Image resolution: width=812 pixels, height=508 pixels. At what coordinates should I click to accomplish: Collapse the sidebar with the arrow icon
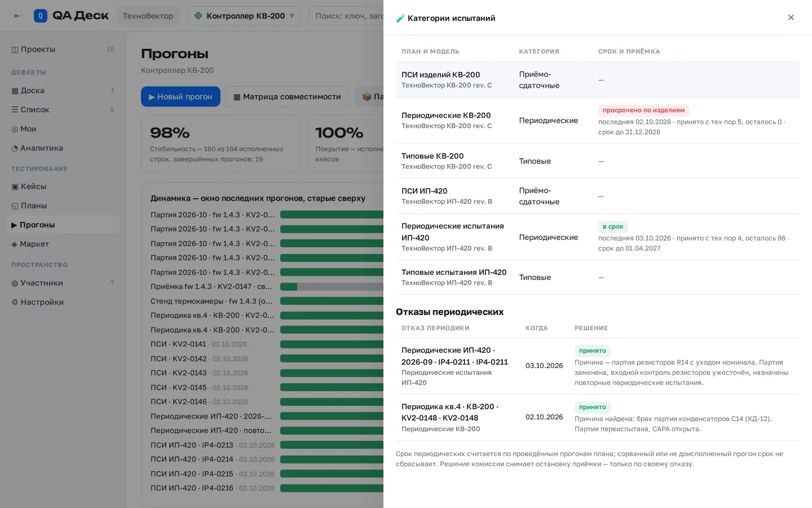click(x=17, y=16)
